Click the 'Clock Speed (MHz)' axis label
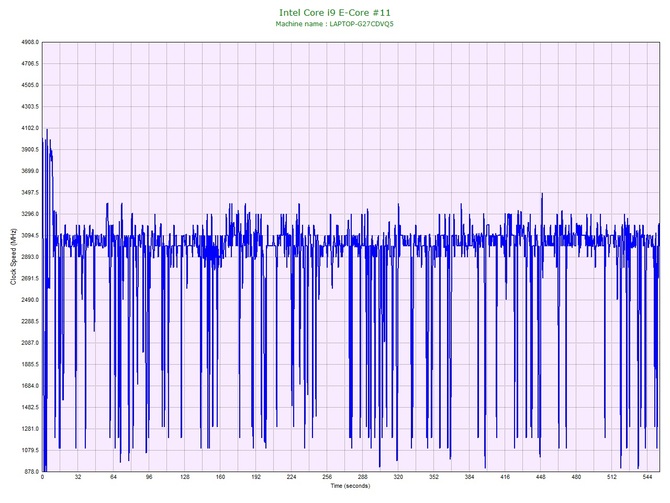Viewport: 670px width, 503px height. click(13, 257)
